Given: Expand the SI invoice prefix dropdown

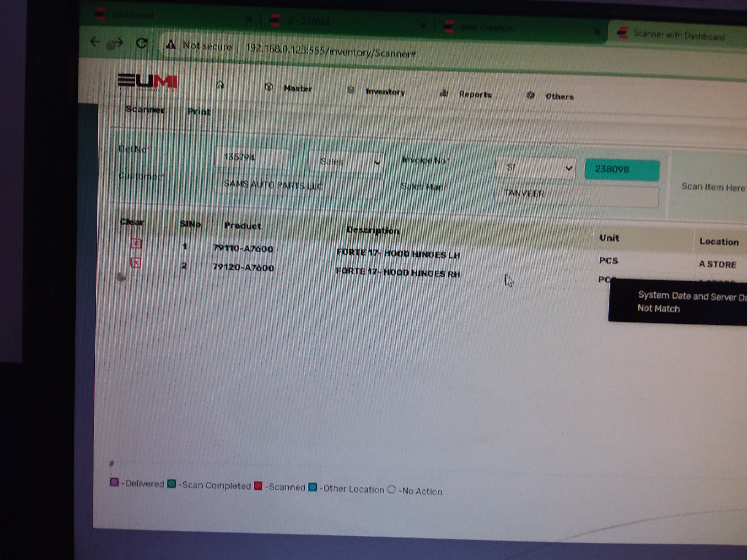Looking at the screenshot, I should tap(535, 168).
